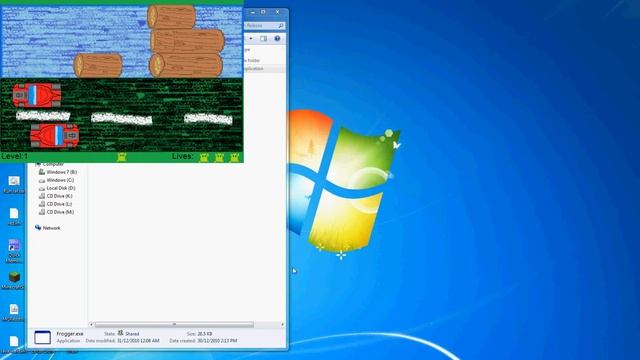
Task: Click the Level: 1 label in Frogger
Action: pos(14,156)
